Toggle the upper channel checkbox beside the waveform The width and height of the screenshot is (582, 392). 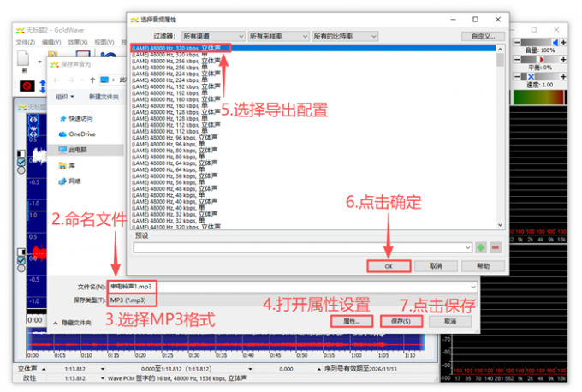[21, 162]
